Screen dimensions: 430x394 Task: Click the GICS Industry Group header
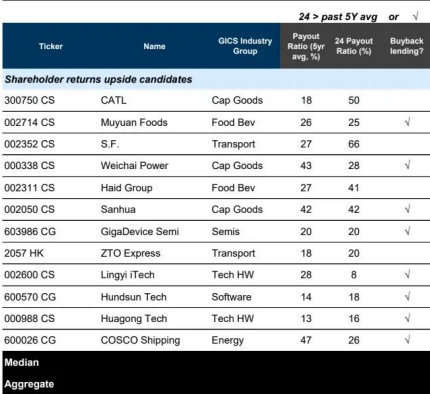[245, 46]
